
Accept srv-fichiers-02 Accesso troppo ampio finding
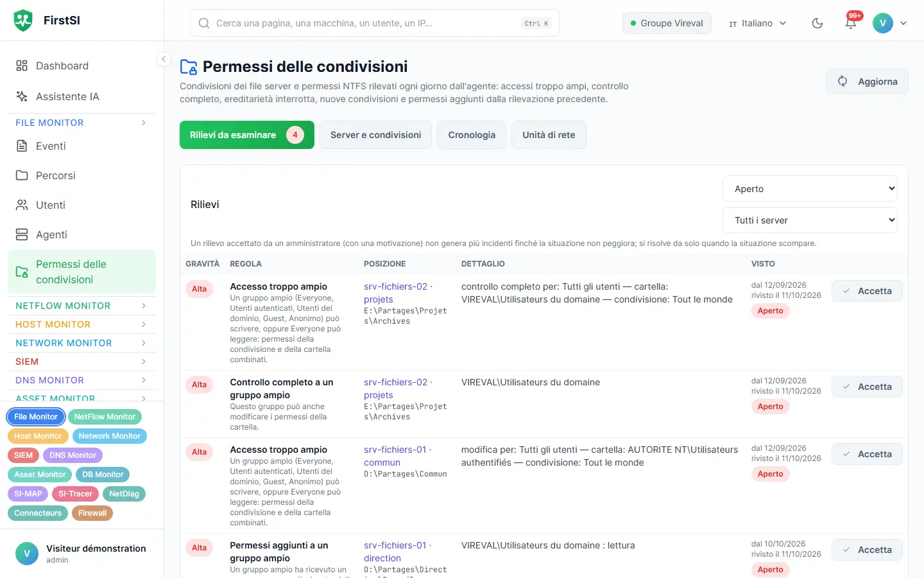867,291
